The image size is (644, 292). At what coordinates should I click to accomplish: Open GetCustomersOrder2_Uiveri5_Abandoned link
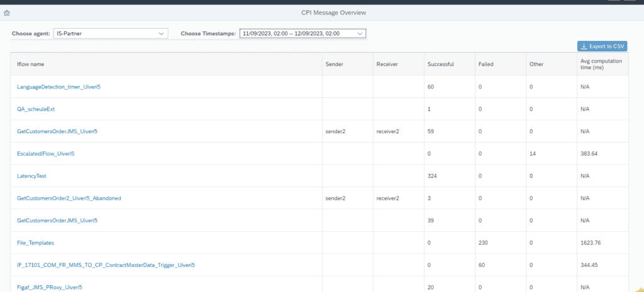[69, 198]
